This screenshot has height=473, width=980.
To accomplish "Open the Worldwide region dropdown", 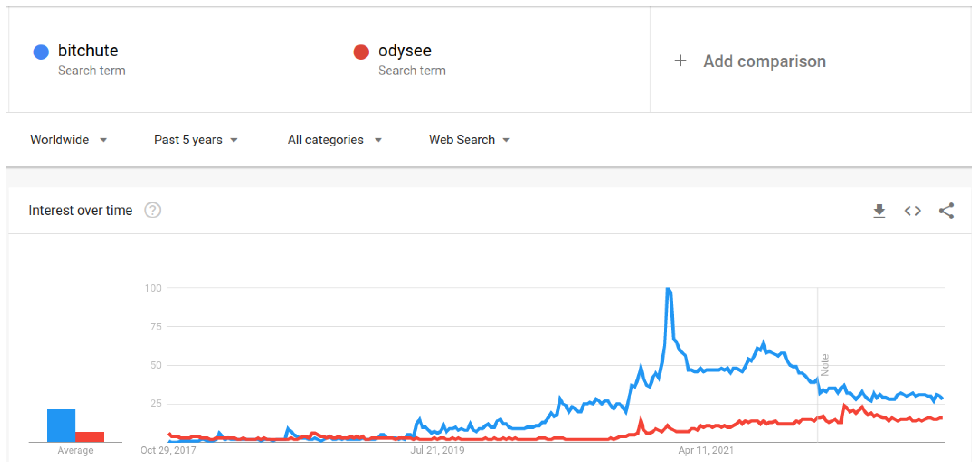I will tap(68, 140).
